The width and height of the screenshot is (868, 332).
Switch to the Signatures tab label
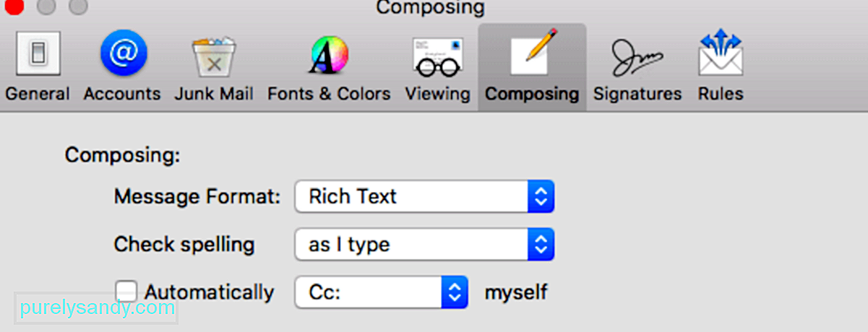click(x=637, y=94)
